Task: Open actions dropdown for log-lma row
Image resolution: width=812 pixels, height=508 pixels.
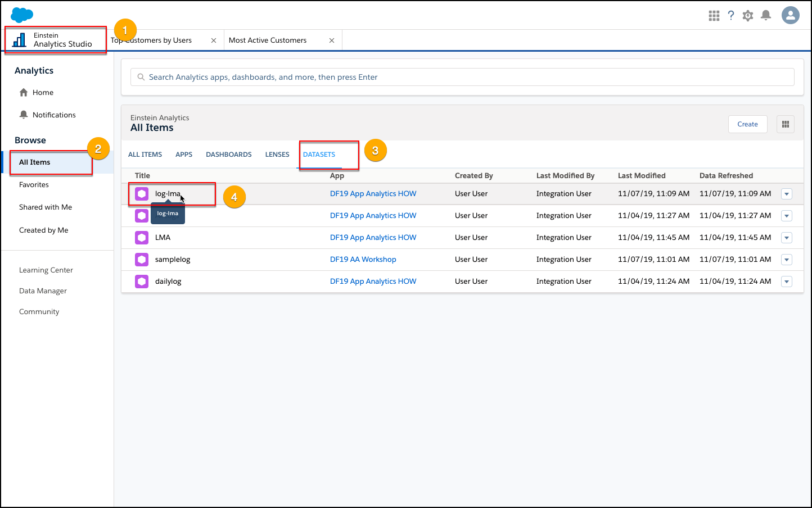Action: pyautogui.click(x=787, y=194)
